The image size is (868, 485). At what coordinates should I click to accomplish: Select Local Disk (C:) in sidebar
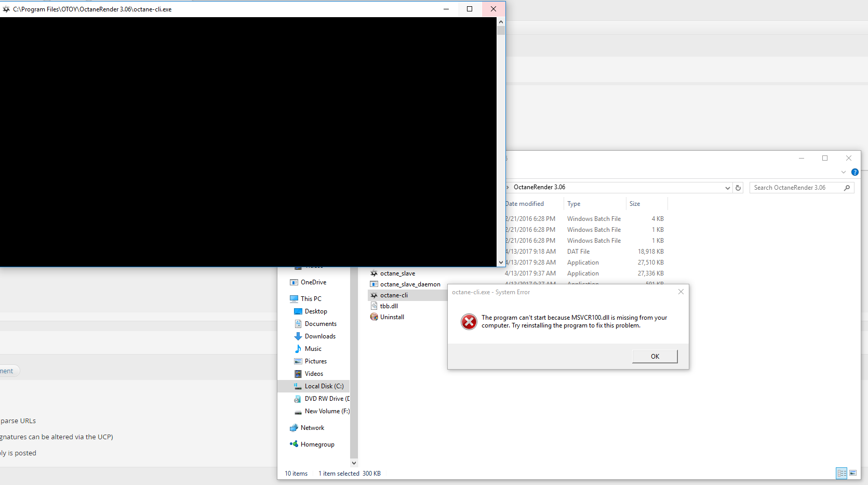(324, 386)
